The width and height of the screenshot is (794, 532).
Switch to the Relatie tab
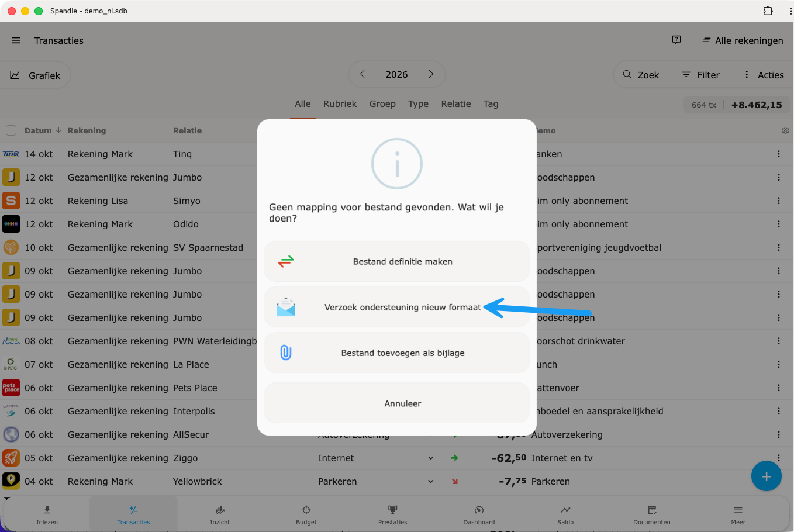click(456, 103)
